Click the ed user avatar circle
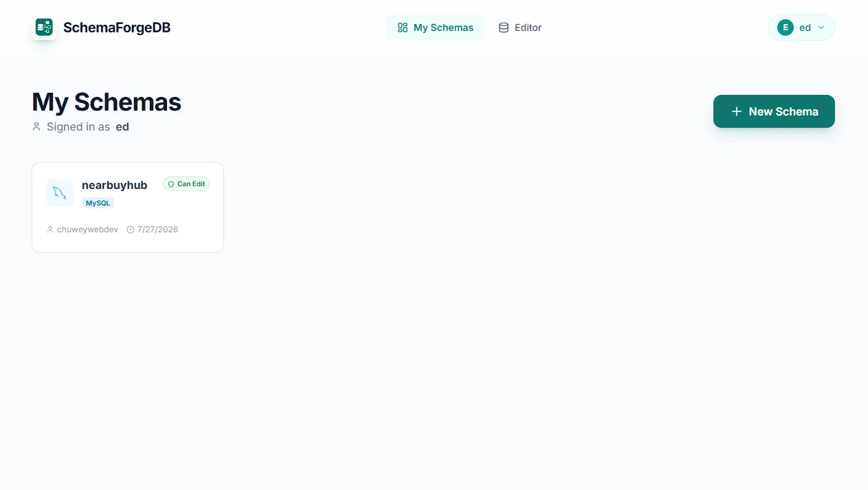This screenshot has height=490, width=868. [786, 27]
